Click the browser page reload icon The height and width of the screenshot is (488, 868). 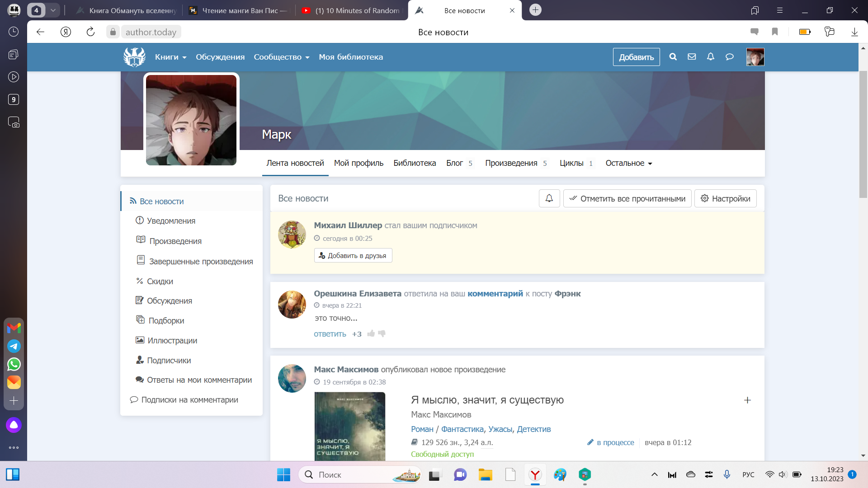pos(90,32)
